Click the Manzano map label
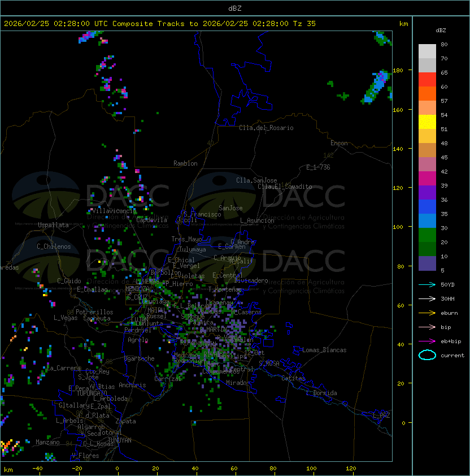Screen dimensions: 470x476 (x=47, y=442)
